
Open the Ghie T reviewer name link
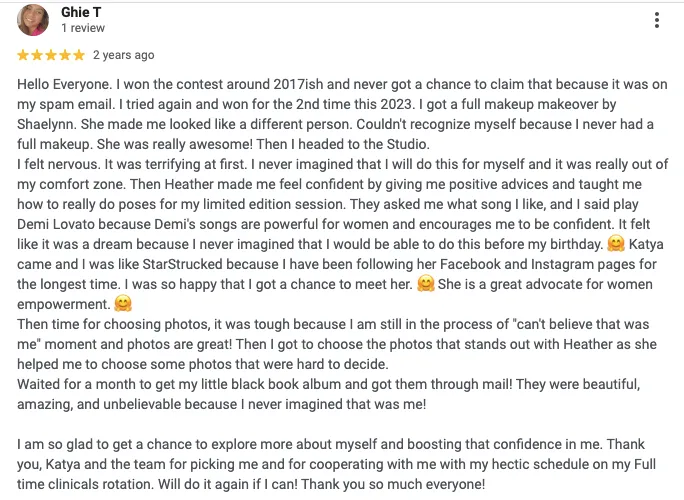coord(81,12)
